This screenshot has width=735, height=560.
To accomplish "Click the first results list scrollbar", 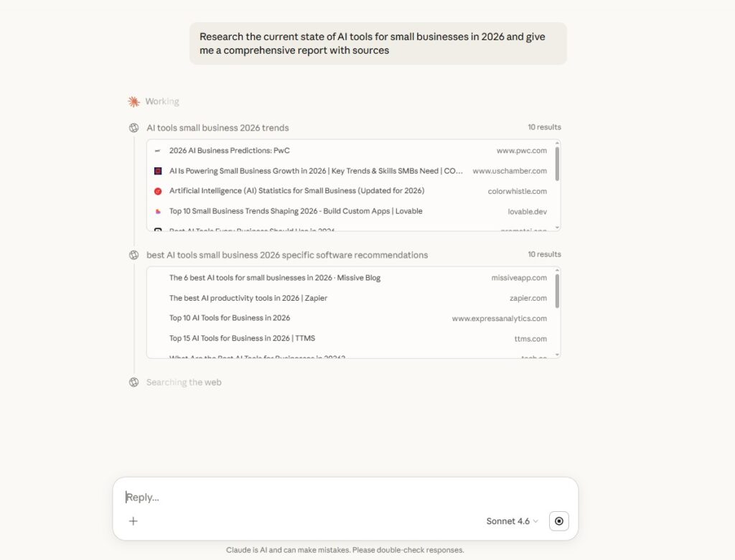I will (557, 164).
